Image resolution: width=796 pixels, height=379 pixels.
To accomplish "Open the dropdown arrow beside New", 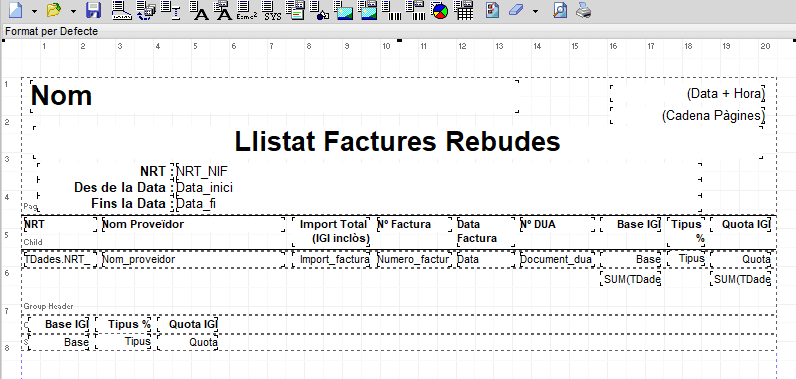I will click(35, 11).
